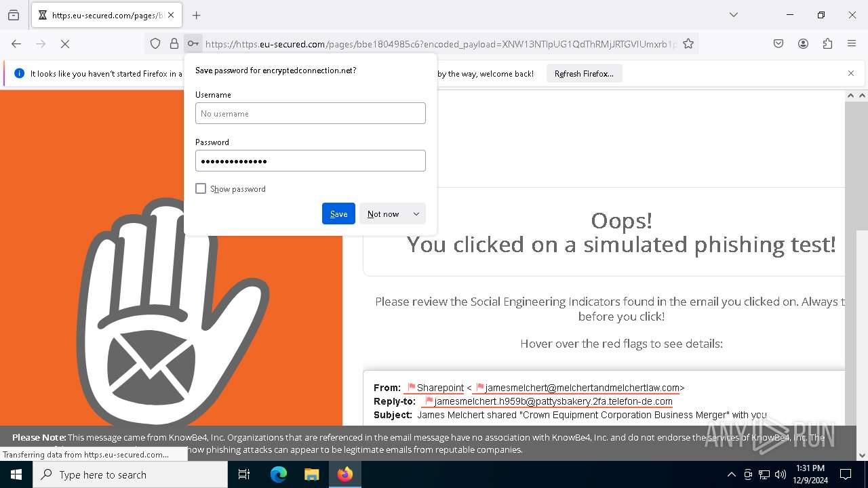Close the eu-secured.com browser tab
This screenshot has height=488, width=868.
pyautogui.click(x=171, y=15)
